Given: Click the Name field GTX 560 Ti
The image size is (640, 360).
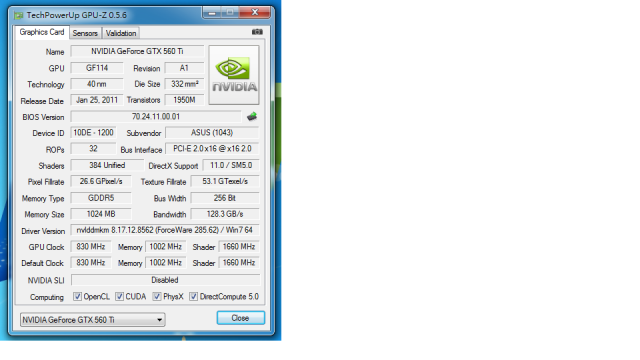Looking at the screenshot, I should click(x=137, y=51).
